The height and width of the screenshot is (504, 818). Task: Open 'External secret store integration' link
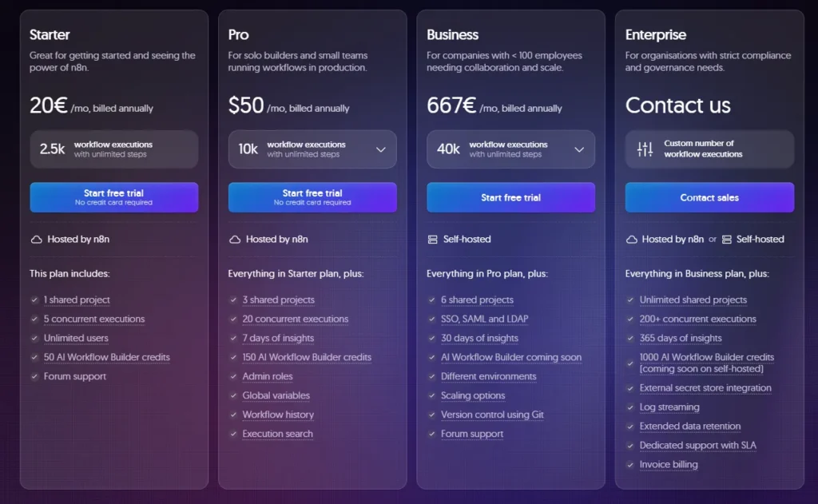(705, 388)
